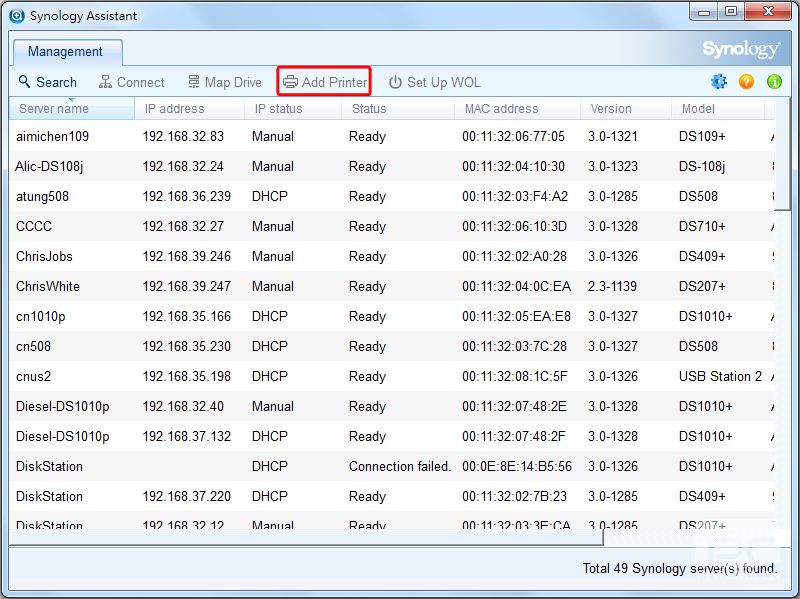
Task: Click the horizontal scrollbar of the server list
Action: (x=306, y=538)
